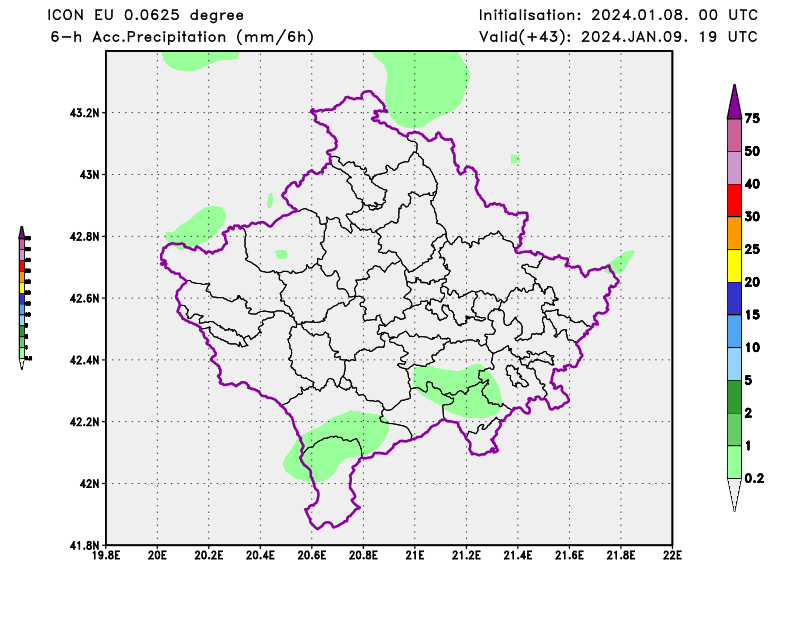Click the 21.8E longitude axis label
The height and width of the screenshot is (618, 800).
621,555
